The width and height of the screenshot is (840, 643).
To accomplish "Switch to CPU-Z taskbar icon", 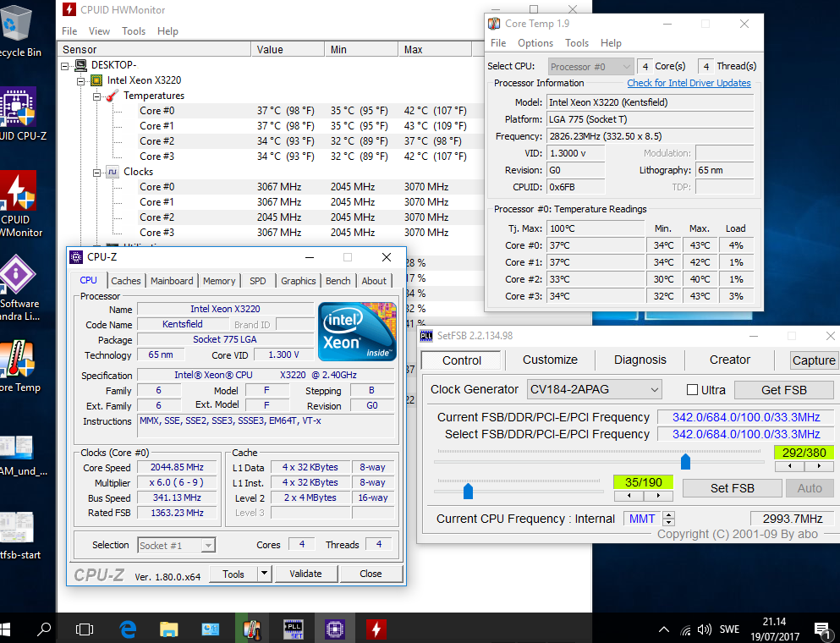I will coord(335,629).
